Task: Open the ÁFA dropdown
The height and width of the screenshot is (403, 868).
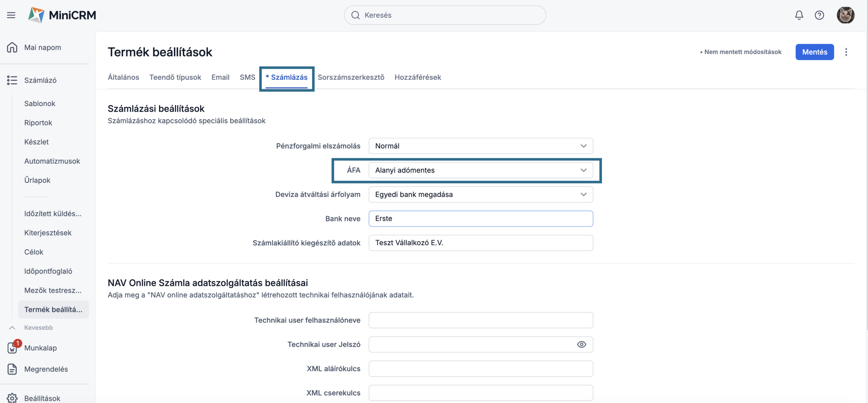Action: tap(480, 170)
